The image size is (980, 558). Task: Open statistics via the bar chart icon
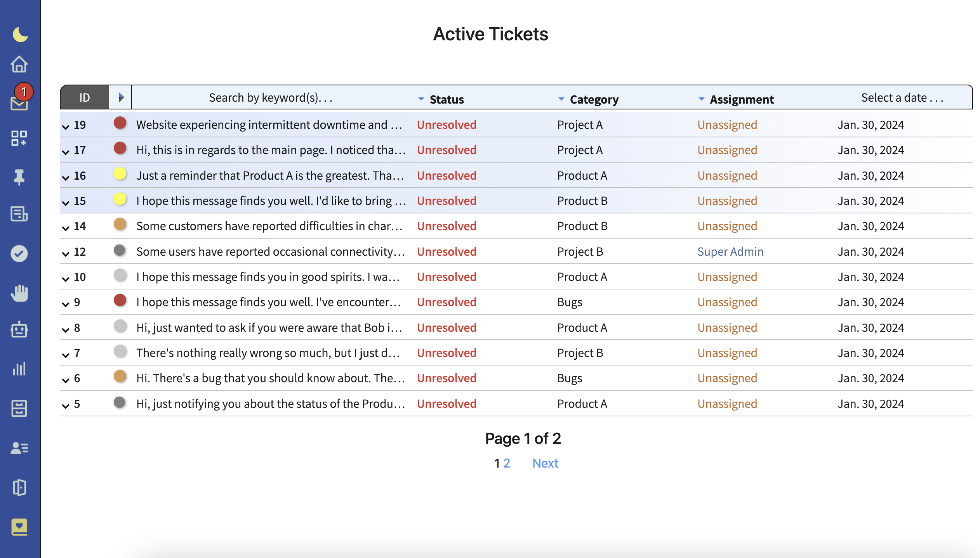(19, 369)
